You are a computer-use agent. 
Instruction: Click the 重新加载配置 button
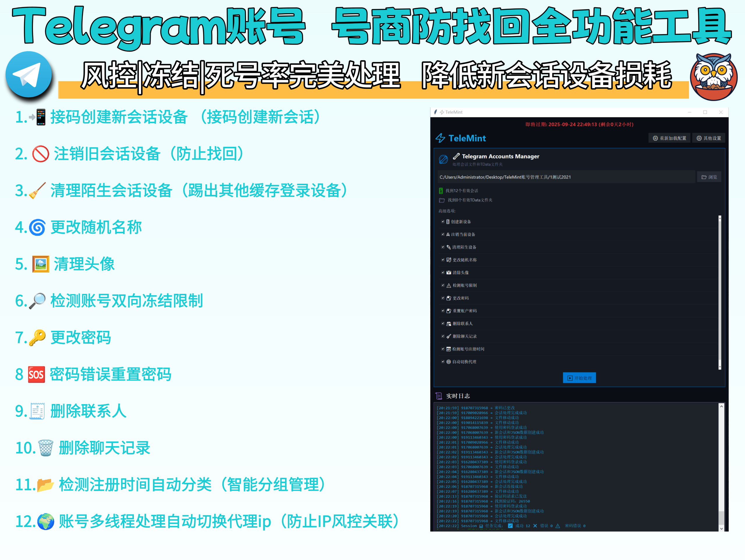(x=670, y=138)
